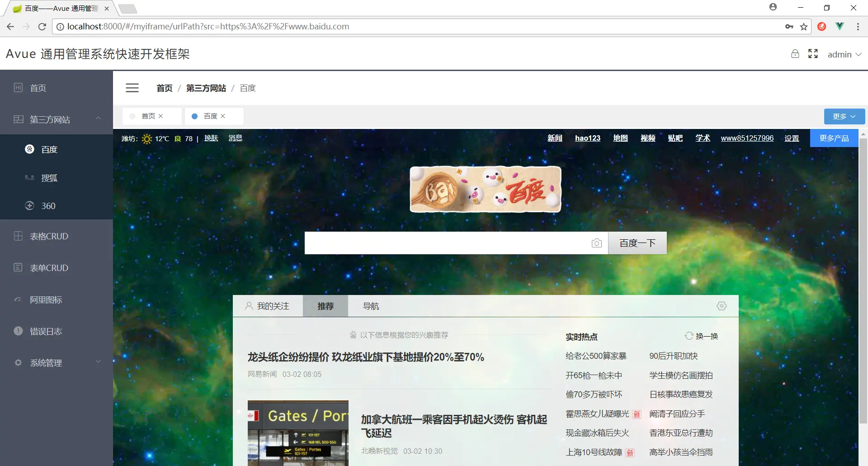This screenshot has width=868, height=466.
Task: Open the 视频 link on Baidu
Action: [648, 138]
